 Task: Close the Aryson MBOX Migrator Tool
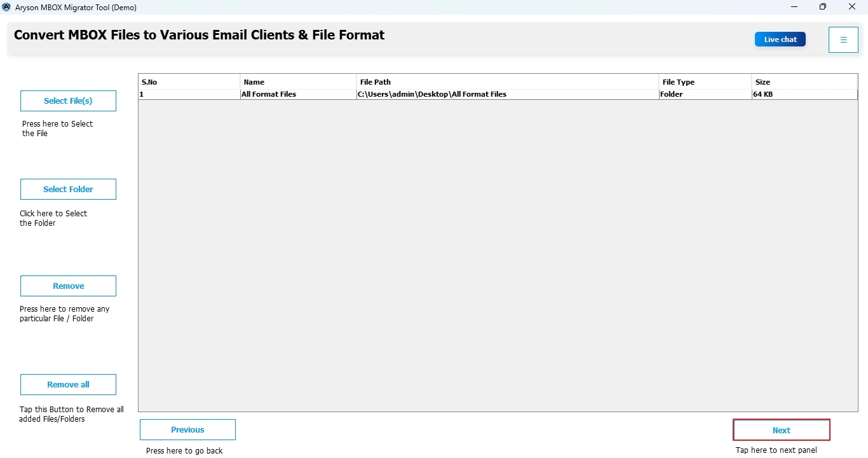[852, 7]
